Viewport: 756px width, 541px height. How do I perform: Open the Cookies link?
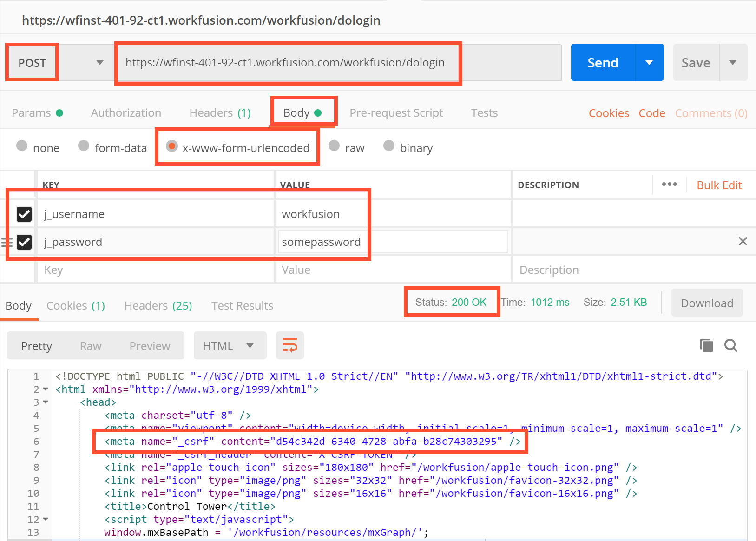(x=609, y=113)
